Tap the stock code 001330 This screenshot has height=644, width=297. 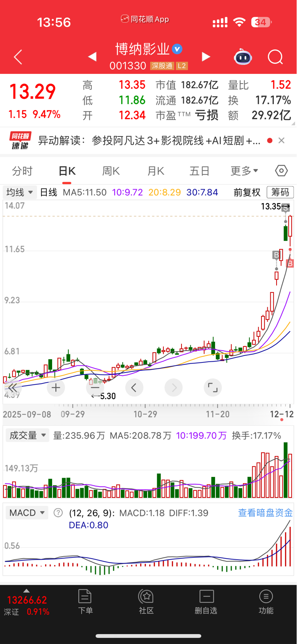[x=128, y=66]
